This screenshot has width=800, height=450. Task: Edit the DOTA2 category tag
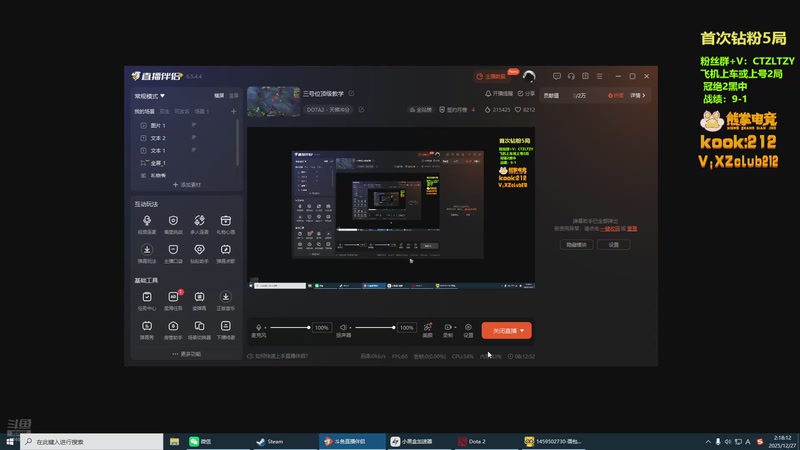pos(361,110)
